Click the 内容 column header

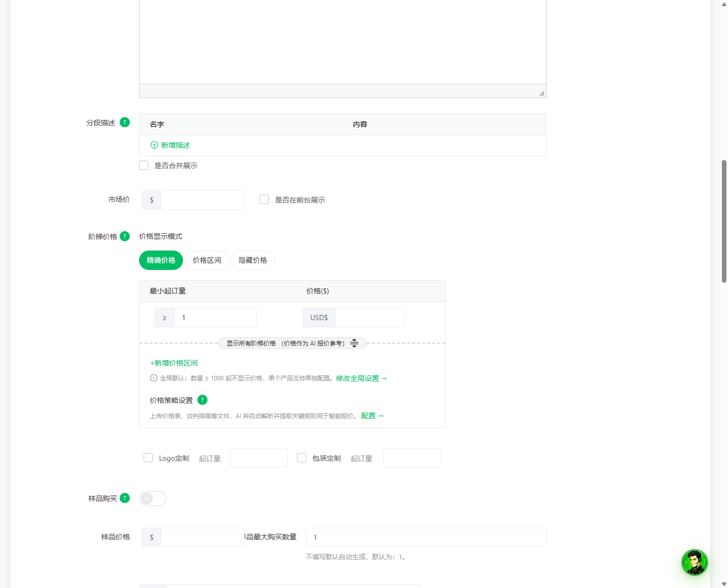point(360,124)
